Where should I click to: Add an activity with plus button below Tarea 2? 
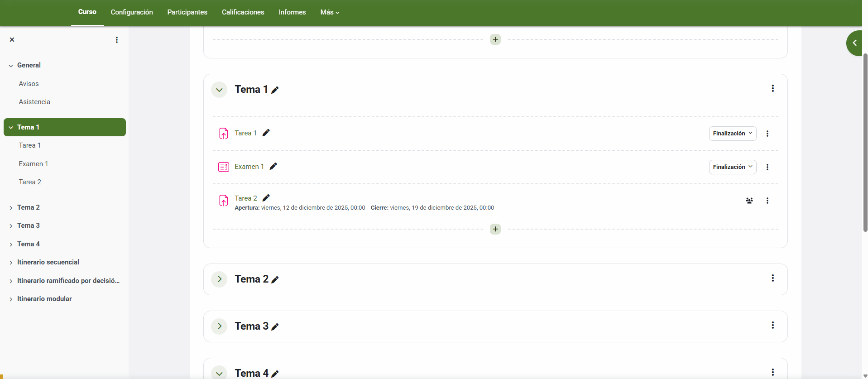(x=495, y=229)
